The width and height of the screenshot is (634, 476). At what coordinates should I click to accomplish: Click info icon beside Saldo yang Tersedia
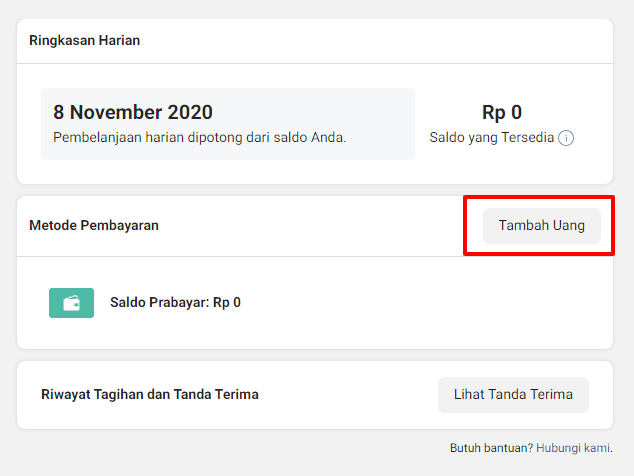(x=566, y=138)
